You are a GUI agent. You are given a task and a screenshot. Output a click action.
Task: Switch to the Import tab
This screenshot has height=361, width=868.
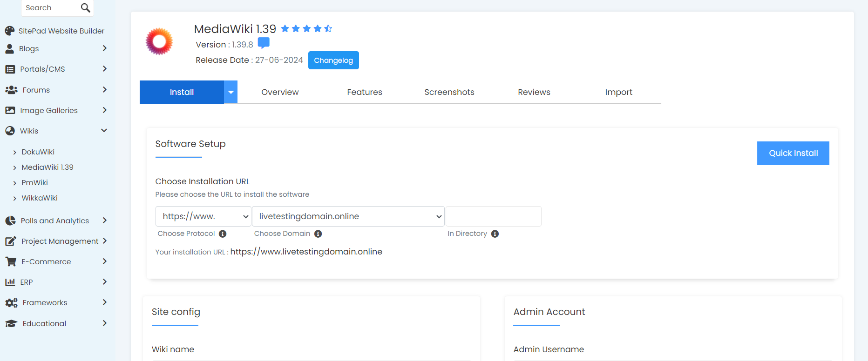pyautogui.click(x=619, y=92)
